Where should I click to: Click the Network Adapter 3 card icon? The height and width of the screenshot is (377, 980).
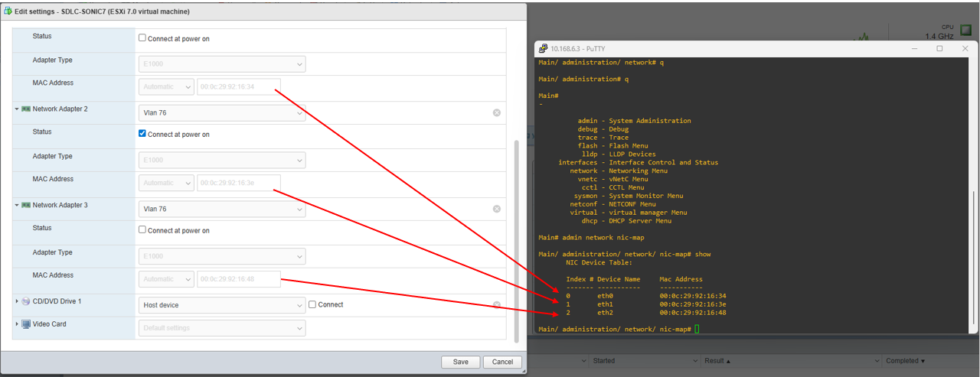(26, 206)
